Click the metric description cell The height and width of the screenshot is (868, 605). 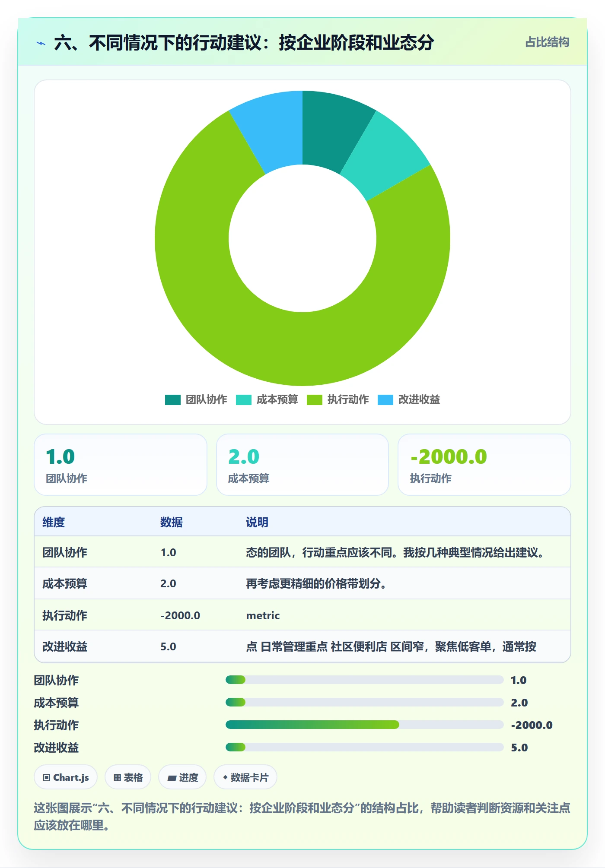[263, 615]
